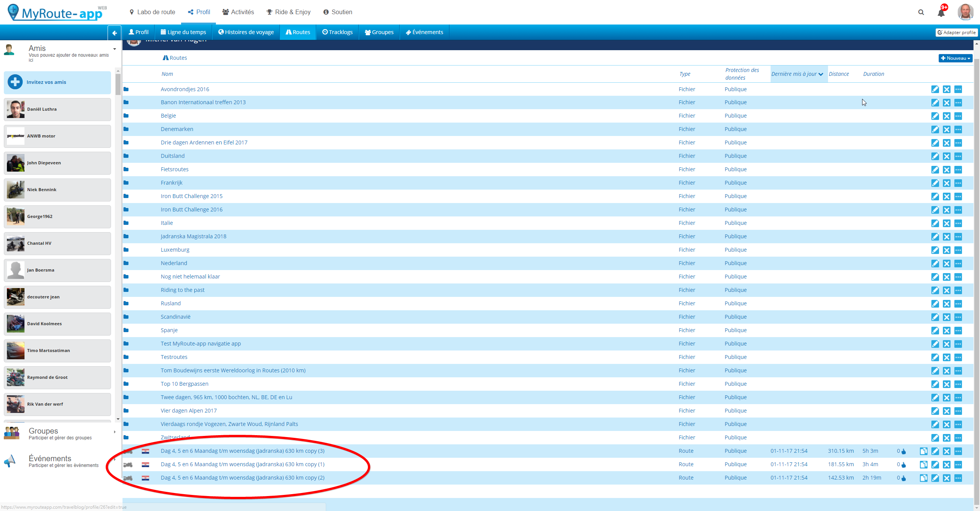980x511 pixels.
Task: Select friend Niek Bennink thumbnail
Action: point(16,190)
